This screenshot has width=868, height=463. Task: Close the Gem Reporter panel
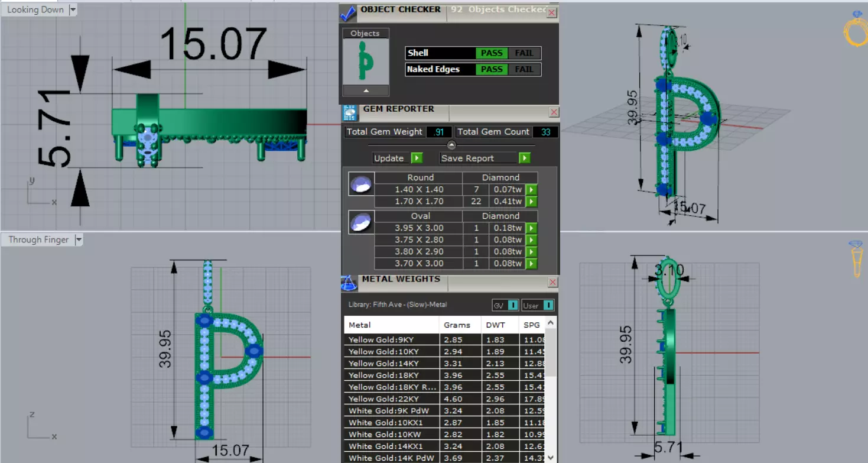(554, 112)
